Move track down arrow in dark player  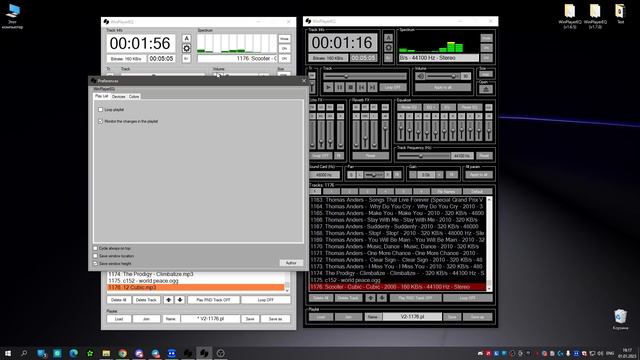click(x=382, y=298)
